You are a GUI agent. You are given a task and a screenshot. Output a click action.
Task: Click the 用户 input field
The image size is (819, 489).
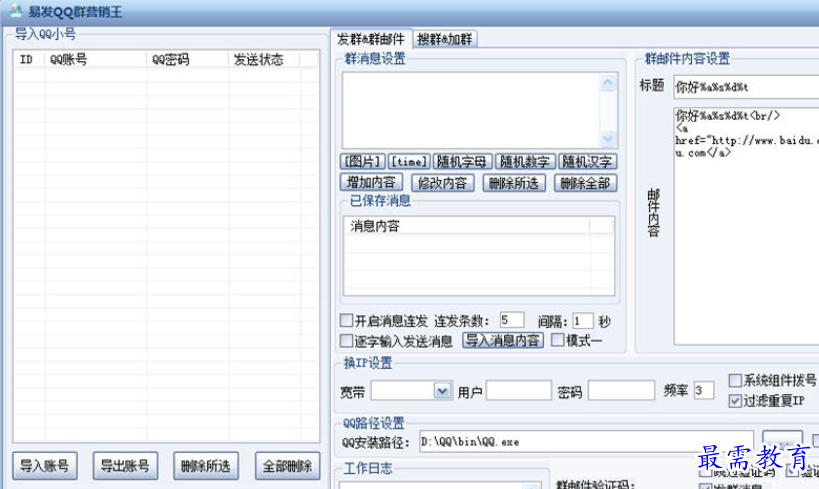coord(519,390)
